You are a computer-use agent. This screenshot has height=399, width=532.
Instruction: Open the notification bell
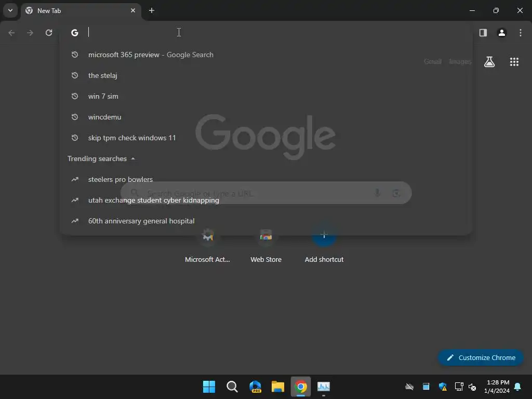coord(517,387)
